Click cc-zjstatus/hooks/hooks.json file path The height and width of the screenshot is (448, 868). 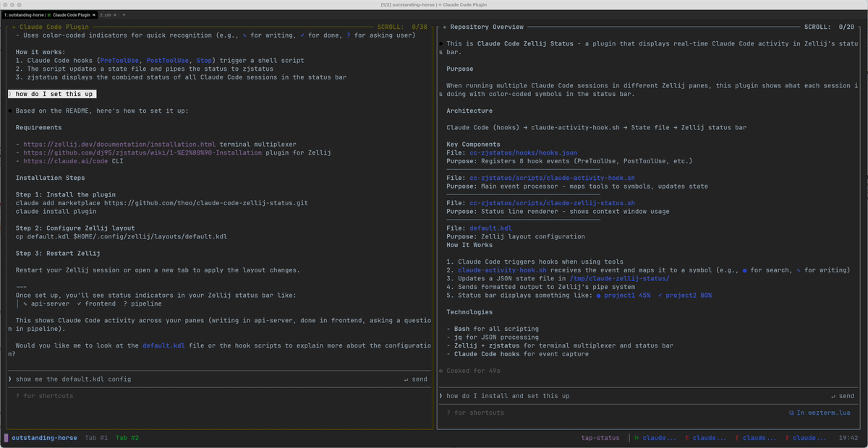pyautogui.click(x=524, y=153)
